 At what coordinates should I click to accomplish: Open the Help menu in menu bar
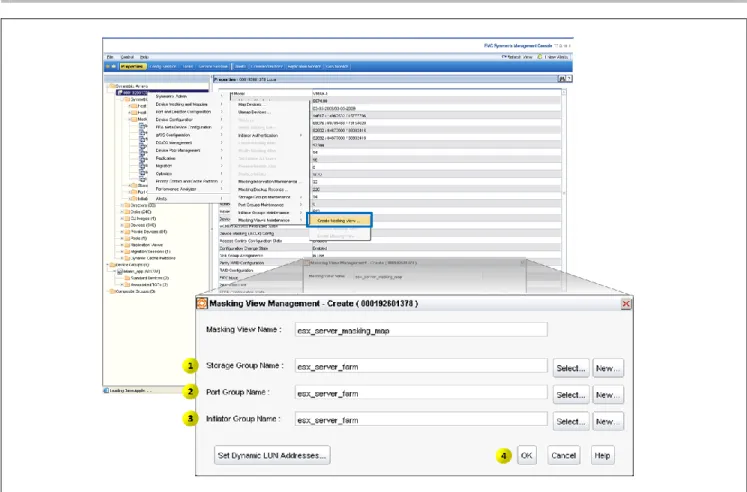[x=144, y=57]
